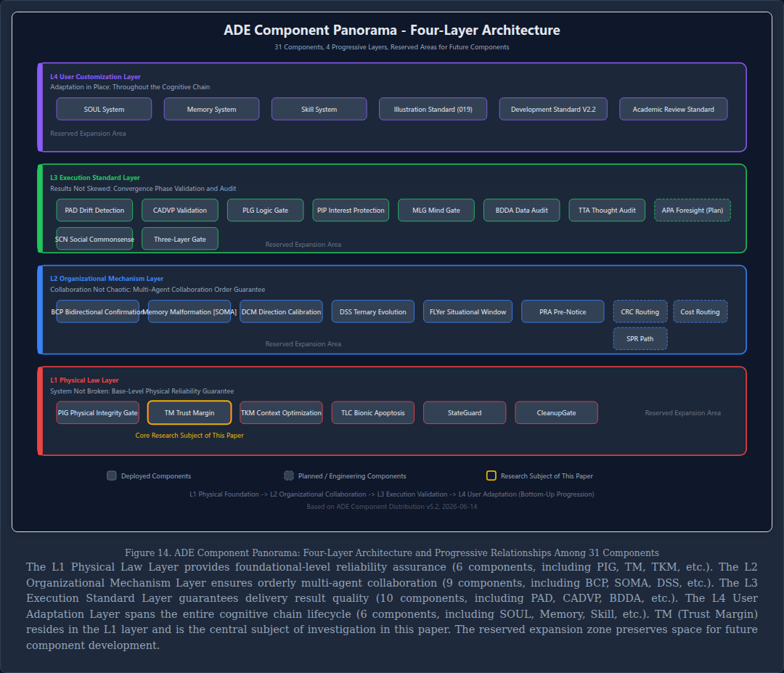The width and height of the screenshot is (784, 673).
Task: Select the Memory System component
Action: coord(211,109)
